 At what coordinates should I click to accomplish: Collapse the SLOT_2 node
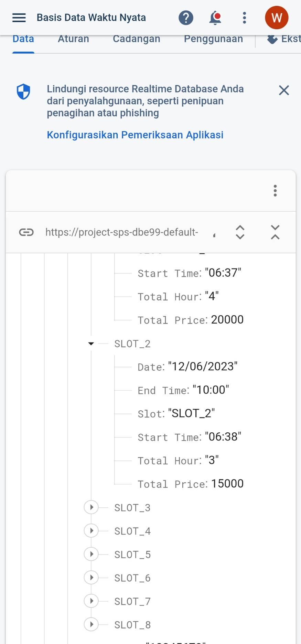pos(91,344)
